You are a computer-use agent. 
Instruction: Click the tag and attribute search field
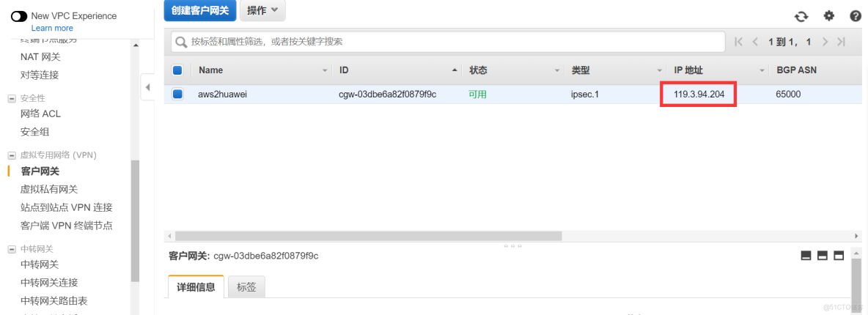click(x=448, y=42)
